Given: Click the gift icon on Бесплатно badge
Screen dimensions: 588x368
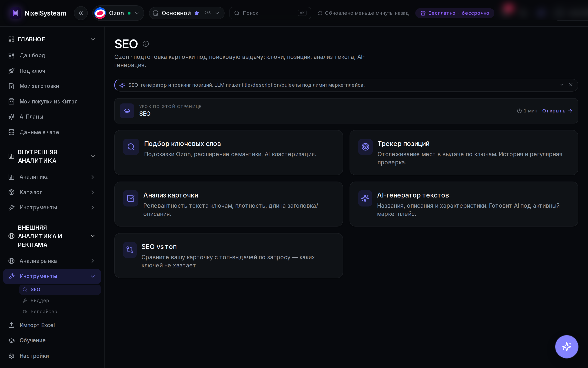Looking at the screenshot, I should click(423, 13).
